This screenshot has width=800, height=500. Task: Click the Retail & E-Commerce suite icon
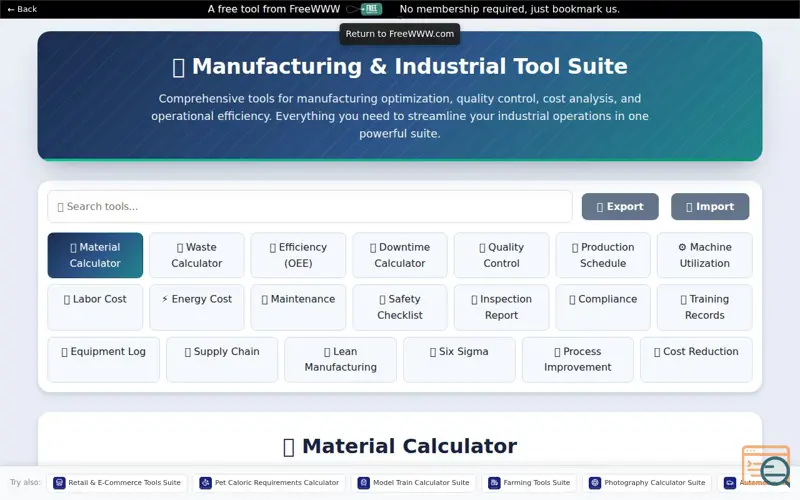click(59, 483)
